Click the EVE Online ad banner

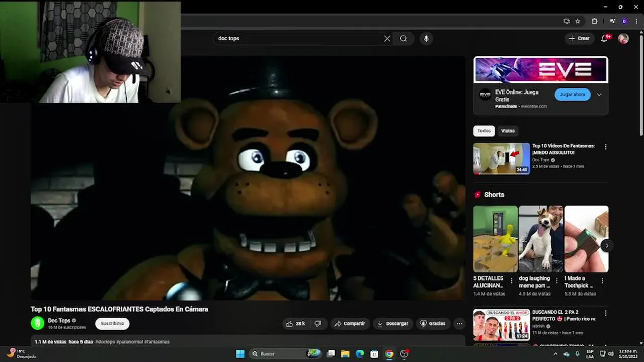[541, 70]
